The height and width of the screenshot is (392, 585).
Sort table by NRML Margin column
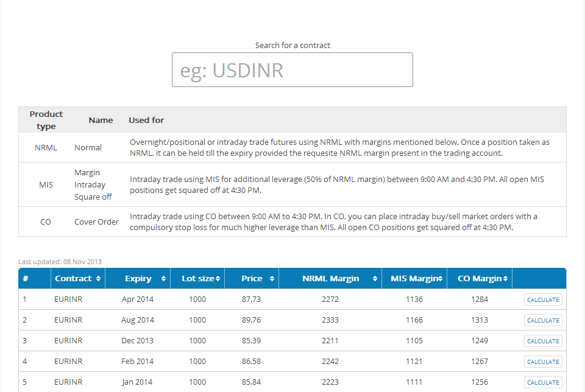click(x=330, y=278)
